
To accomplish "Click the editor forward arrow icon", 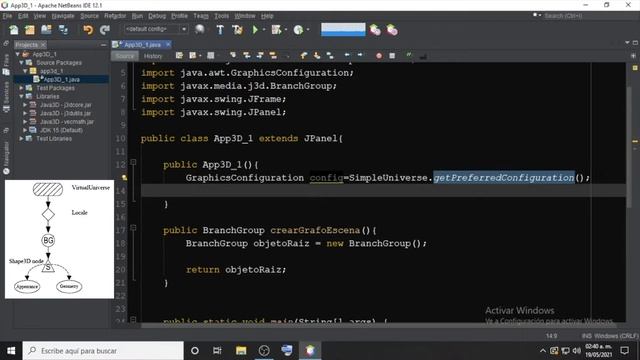I will tap(360, 55).
